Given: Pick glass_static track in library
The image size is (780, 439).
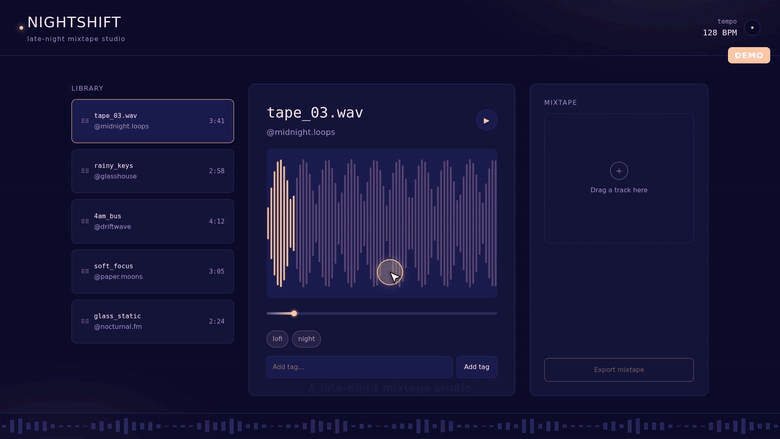Looking at the screenshot, I should (x=152, y=321).
